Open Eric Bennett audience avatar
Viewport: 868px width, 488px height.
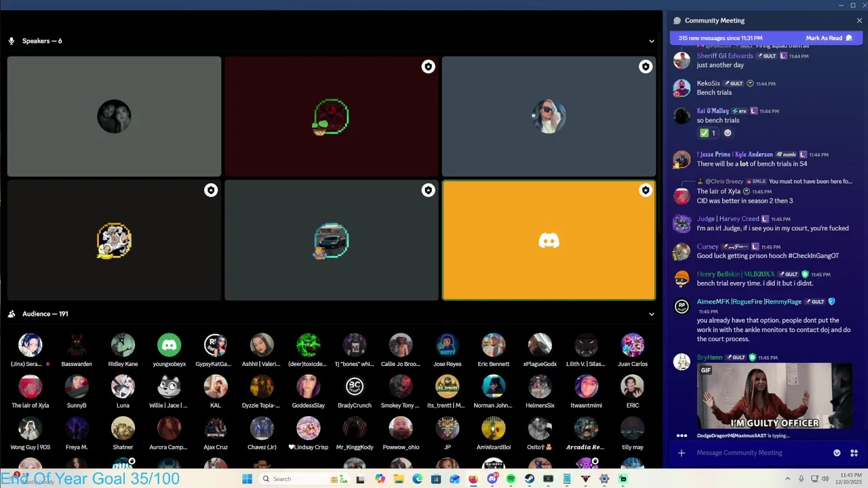[x=493, y=345]
